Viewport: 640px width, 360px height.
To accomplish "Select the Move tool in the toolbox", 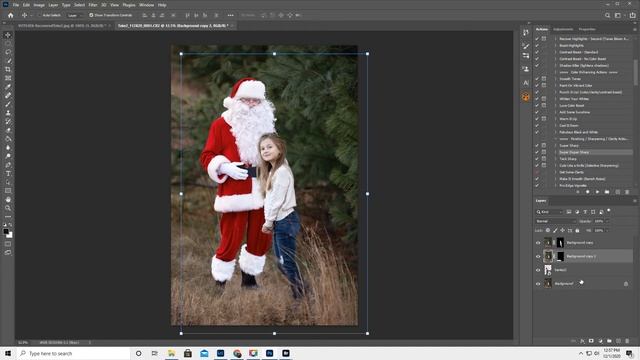I will pyautogui.click(x=8, y=35).
